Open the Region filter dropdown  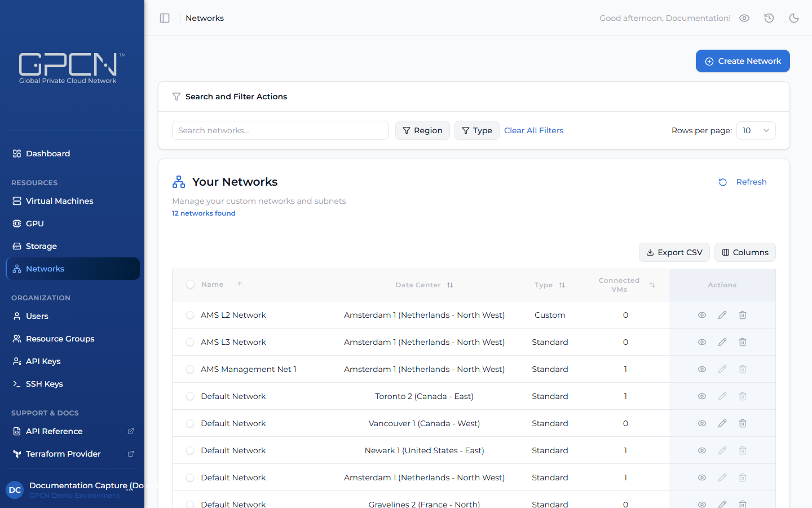[422, 130]
